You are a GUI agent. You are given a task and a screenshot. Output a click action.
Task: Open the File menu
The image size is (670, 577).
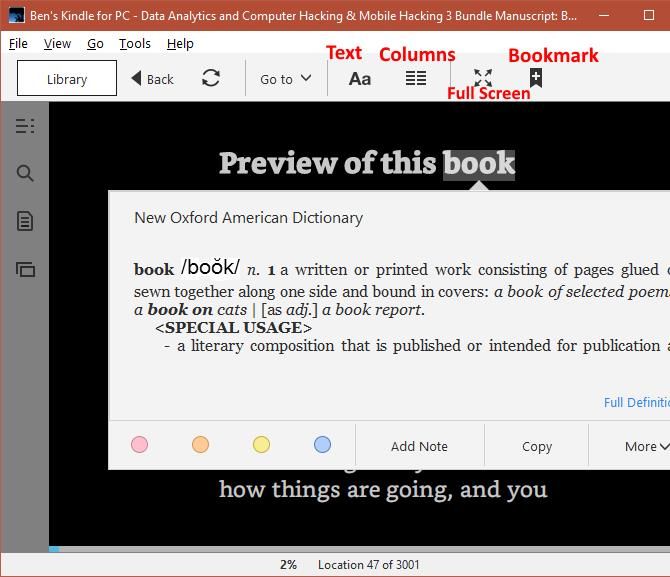click(18, 44)
